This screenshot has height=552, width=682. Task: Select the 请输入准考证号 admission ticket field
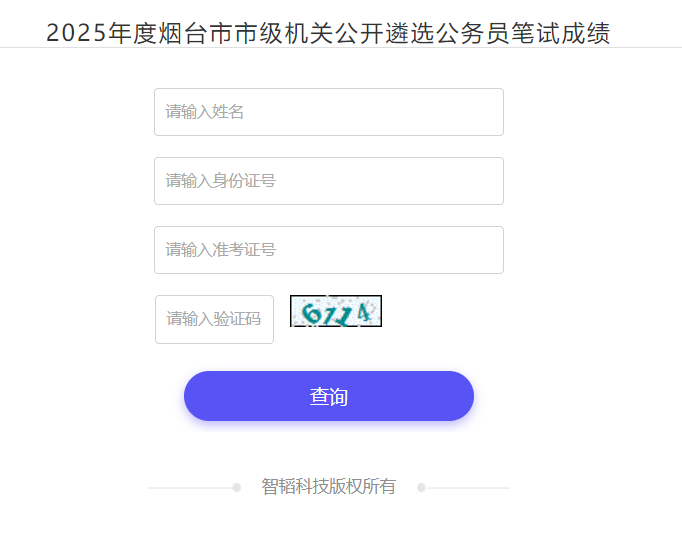[328, 250]
